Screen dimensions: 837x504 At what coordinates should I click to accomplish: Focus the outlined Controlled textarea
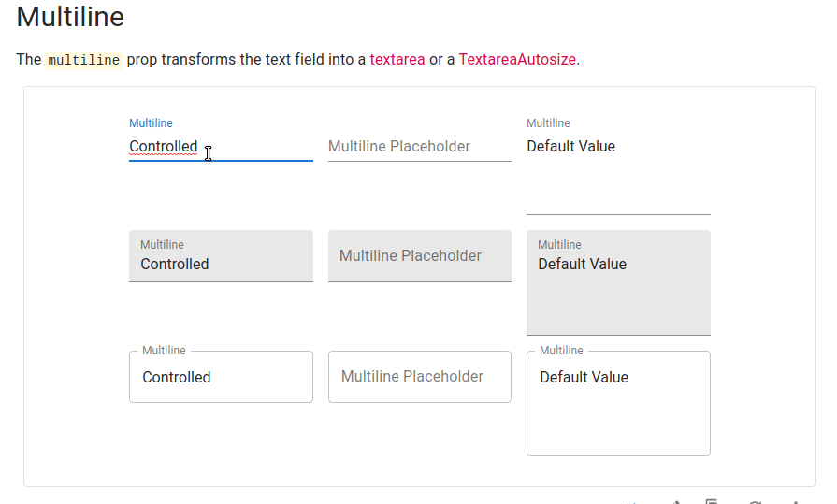tap(221, 377)
